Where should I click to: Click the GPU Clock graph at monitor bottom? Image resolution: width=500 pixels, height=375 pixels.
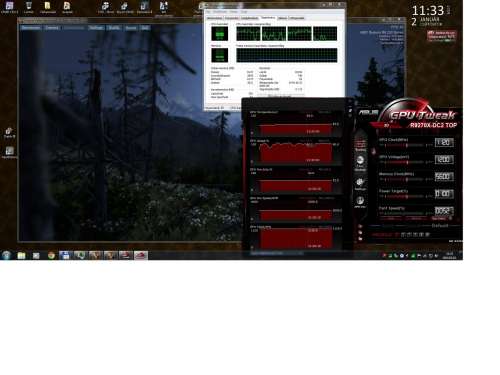pyautogui.click(x=295, y=239)
